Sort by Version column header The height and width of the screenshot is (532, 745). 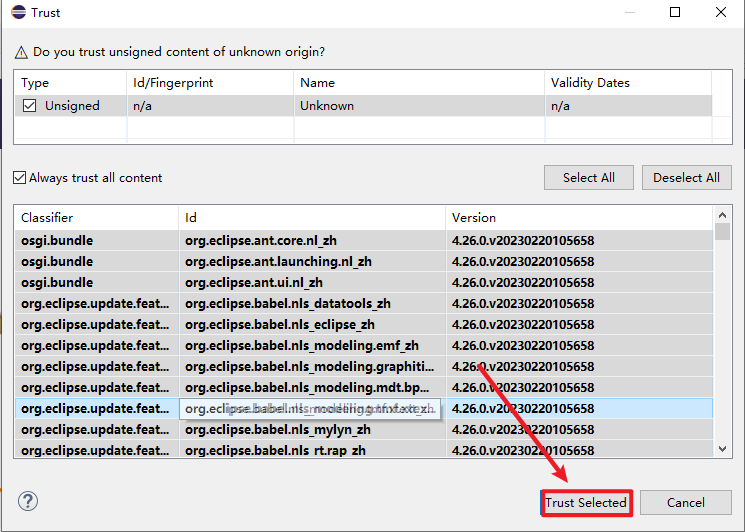point(580,217)
